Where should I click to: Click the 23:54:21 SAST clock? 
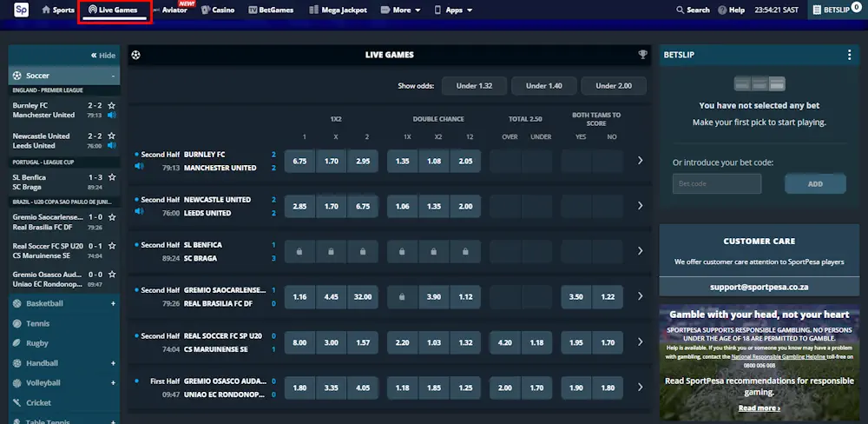coord(777,10)
